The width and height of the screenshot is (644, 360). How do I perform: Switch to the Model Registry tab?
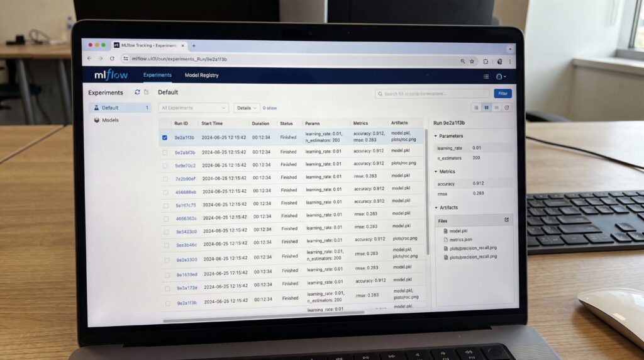click(202, 75)
